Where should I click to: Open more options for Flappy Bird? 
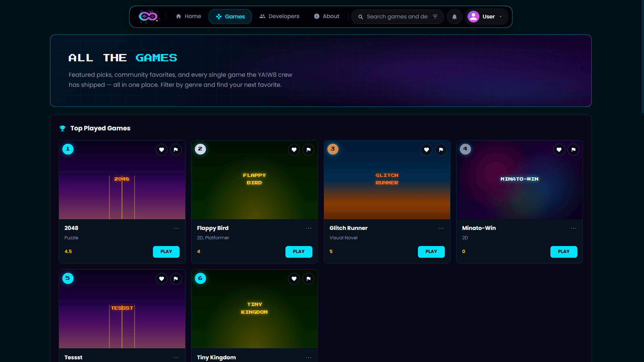pyautogui.click(x=309, y=228)
